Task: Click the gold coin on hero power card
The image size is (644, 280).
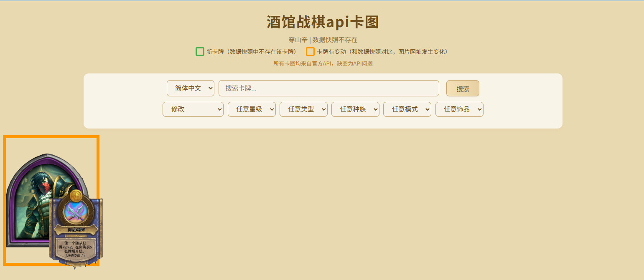Action: pos(76,195)
